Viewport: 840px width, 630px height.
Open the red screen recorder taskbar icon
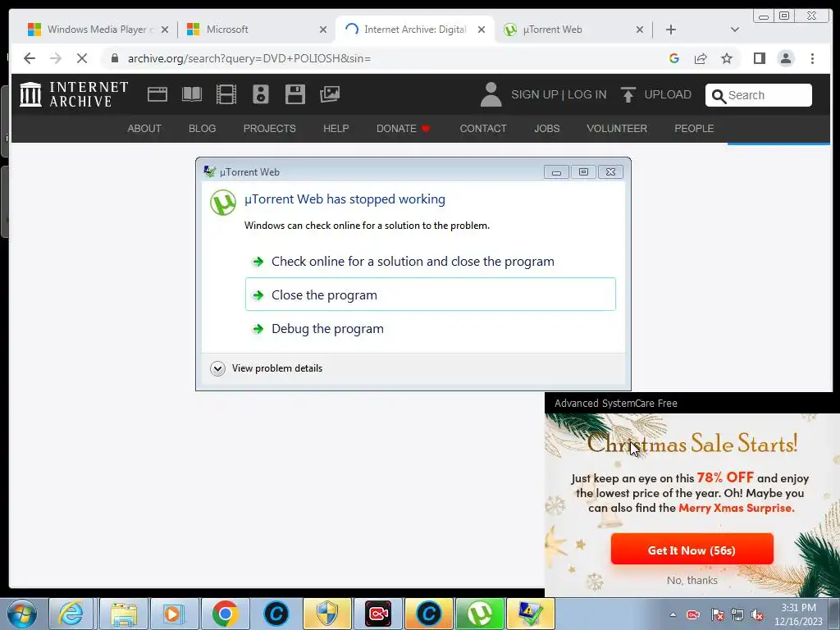pos(377,614)
